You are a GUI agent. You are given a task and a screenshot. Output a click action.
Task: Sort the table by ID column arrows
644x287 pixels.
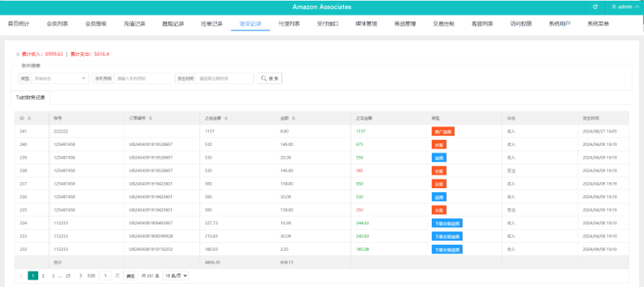pyautogui.click(x=29, y=118)
